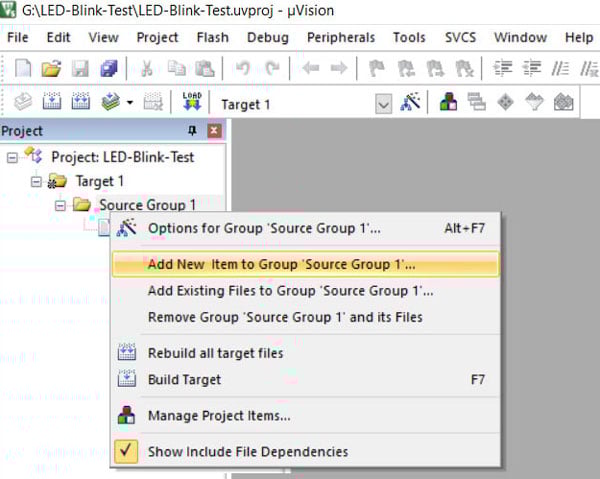Open the Edit menu
This screenshot has width=600, height=479.
point(58,37)
